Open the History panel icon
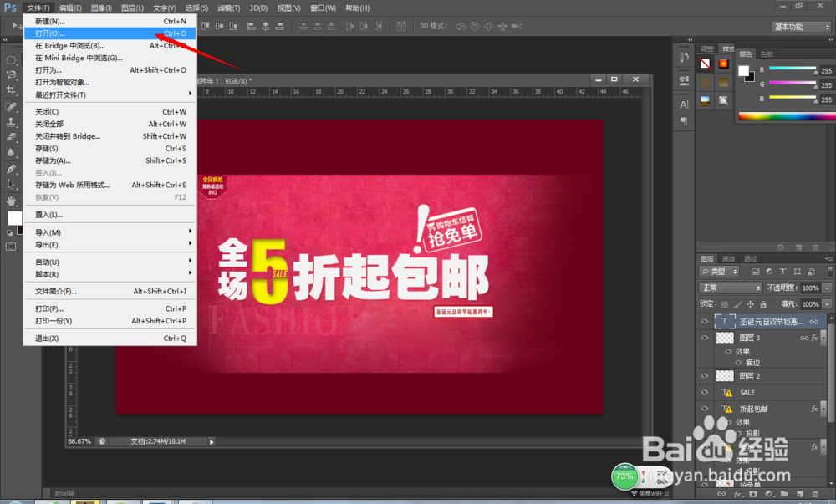 pyautogui.click(x=684, y=57)
